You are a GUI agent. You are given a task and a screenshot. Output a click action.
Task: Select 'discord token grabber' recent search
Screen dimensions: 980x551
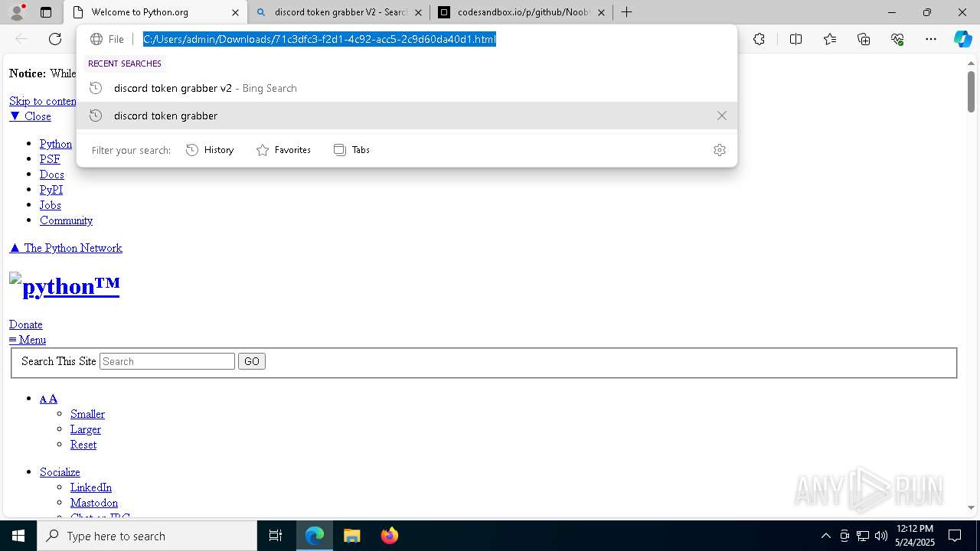click(407, 116)
